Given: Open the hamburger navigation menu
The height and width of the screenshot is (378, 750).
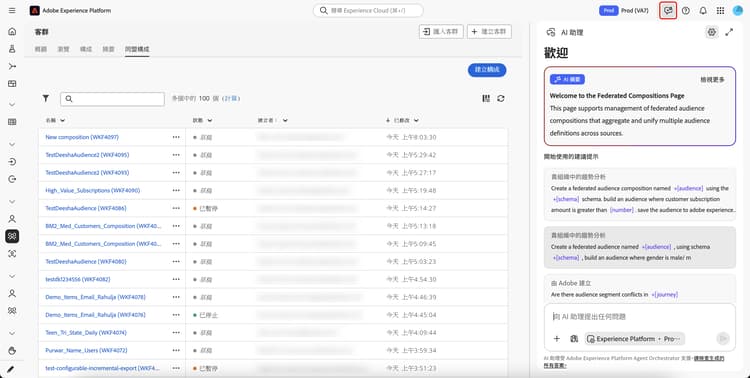Looking at the screenshot, I should point(12,11).
